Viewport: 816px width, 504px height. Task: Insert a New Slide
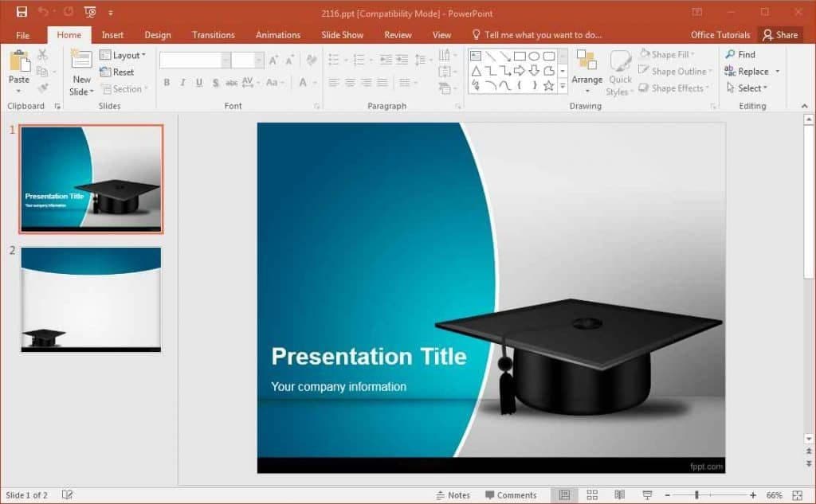[81, 61]
